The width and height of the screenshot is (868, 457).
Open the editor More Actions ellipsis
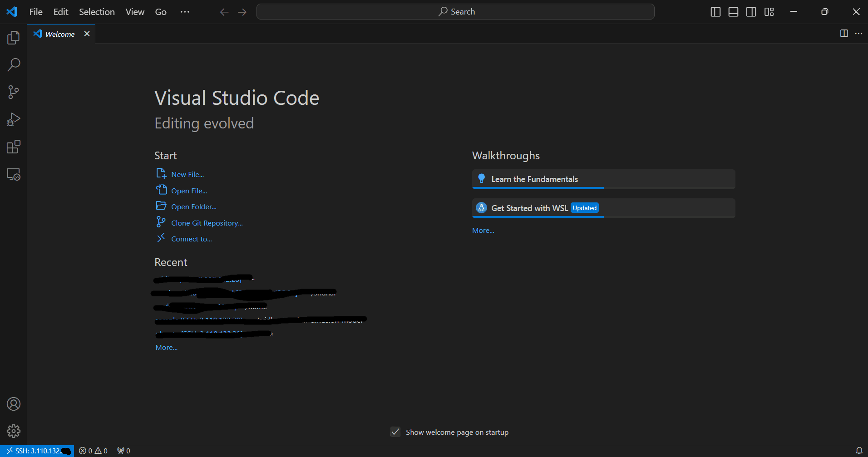tap(858, 34)
